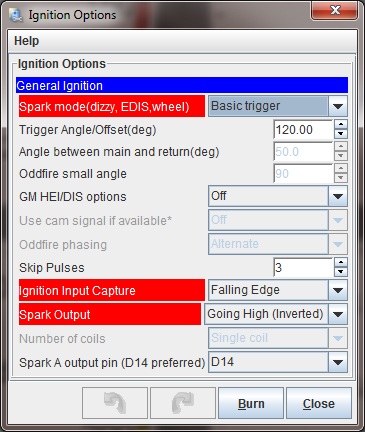
Task: Click the Trigger Angle/Offset value field
Action: point(303,129)
